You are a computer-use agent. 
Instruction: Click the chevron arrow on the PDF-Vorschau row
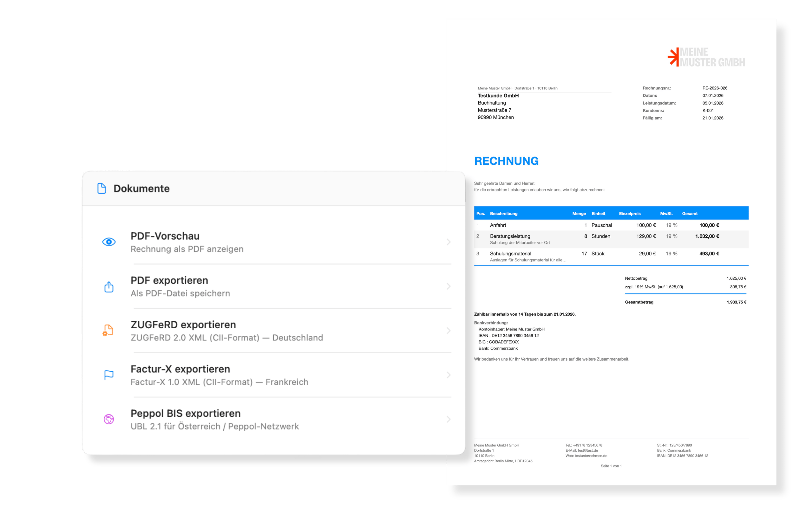[x=449, y=242]
